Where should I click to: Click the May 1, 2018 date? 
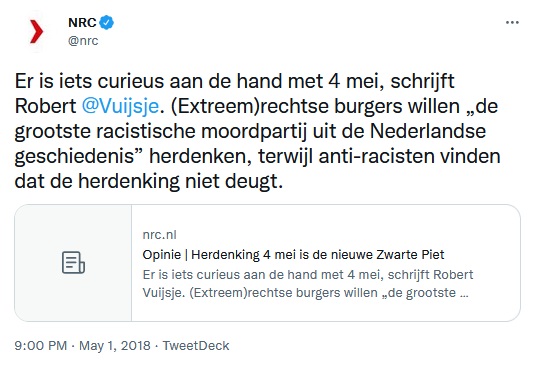[x=115, y=346]
